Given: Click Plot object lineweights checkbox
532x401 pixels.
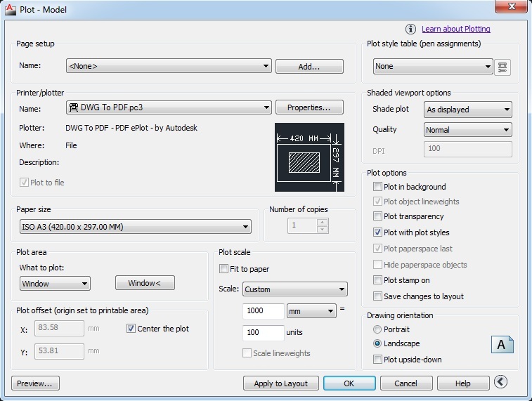Looking at the screenshot, I should (377, 202).
